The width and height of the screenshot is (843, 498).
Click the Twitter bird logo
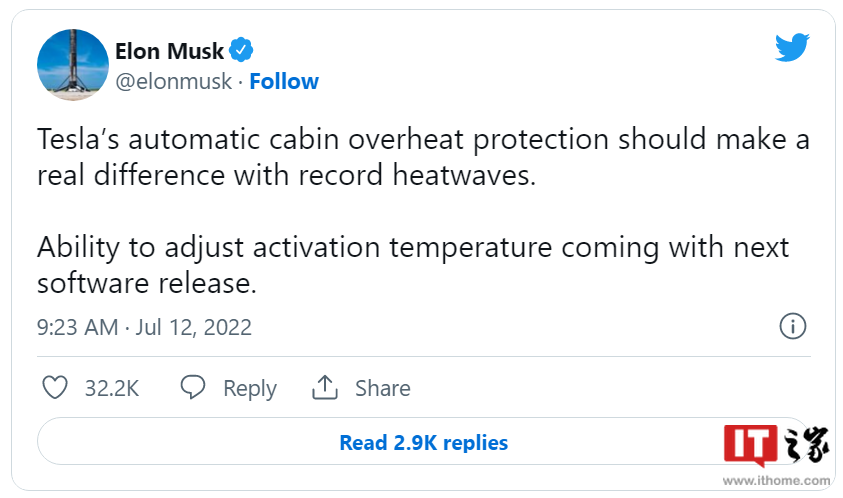(x=791, y=47)
